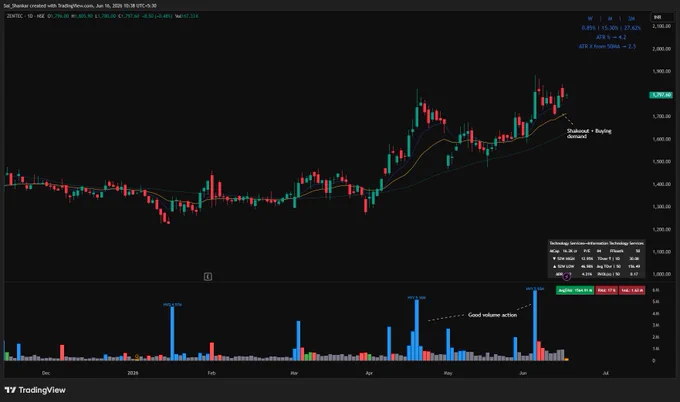Click the Feb label on the time axis
The height and width of the screenshot is (402, 680).
tap(211, 373)
